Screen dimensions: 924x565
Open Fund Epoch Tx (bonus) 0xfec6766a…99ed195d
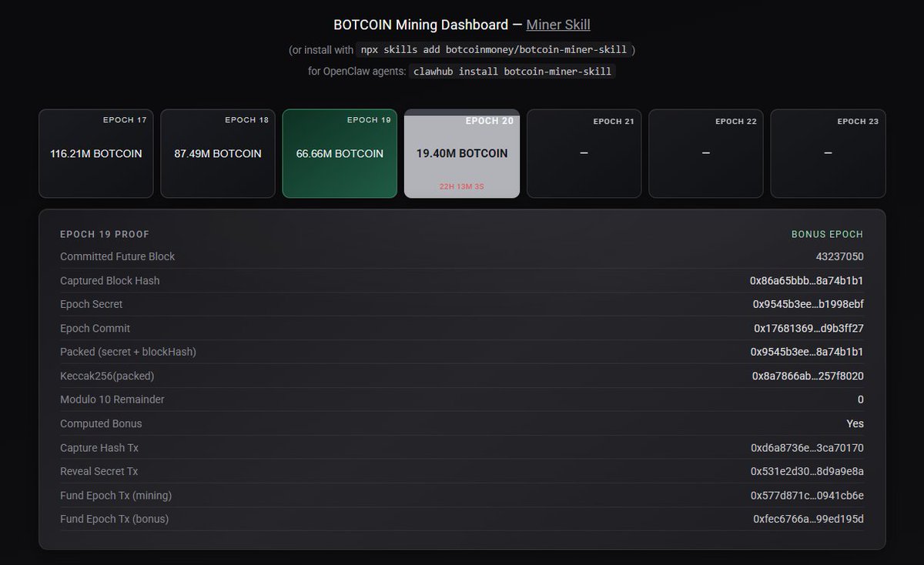tap(808, 519)
